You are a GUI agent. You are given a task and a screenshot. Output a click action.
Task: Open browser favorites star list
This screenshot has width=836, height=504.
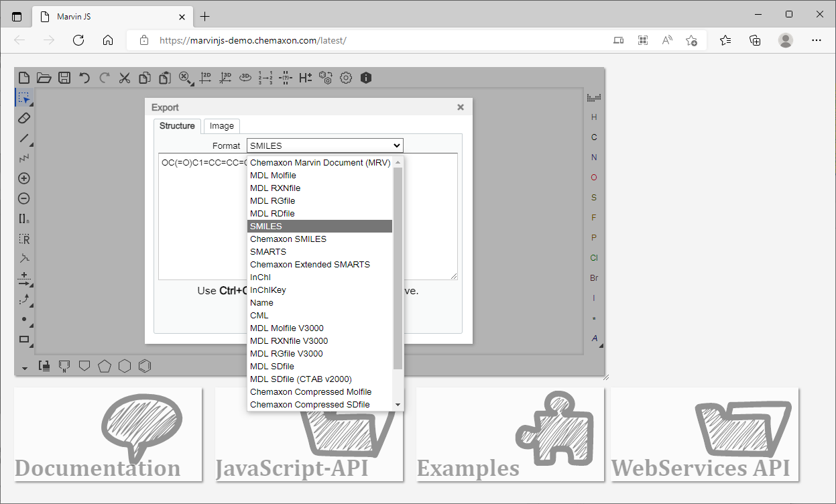[725, 40]
